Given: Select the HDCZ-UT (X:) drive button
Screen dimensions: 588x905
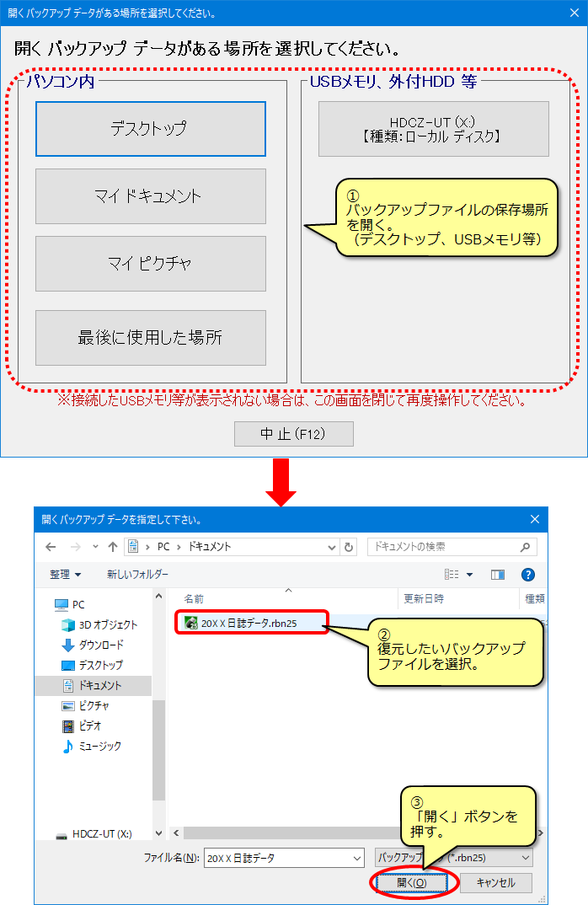Looking at the screenshot, I should (x=433, y=129).
